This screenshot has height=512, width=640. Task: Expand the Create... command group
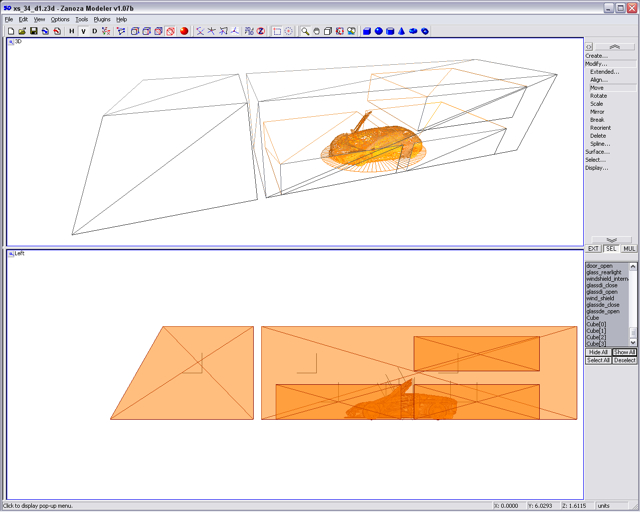596,56
